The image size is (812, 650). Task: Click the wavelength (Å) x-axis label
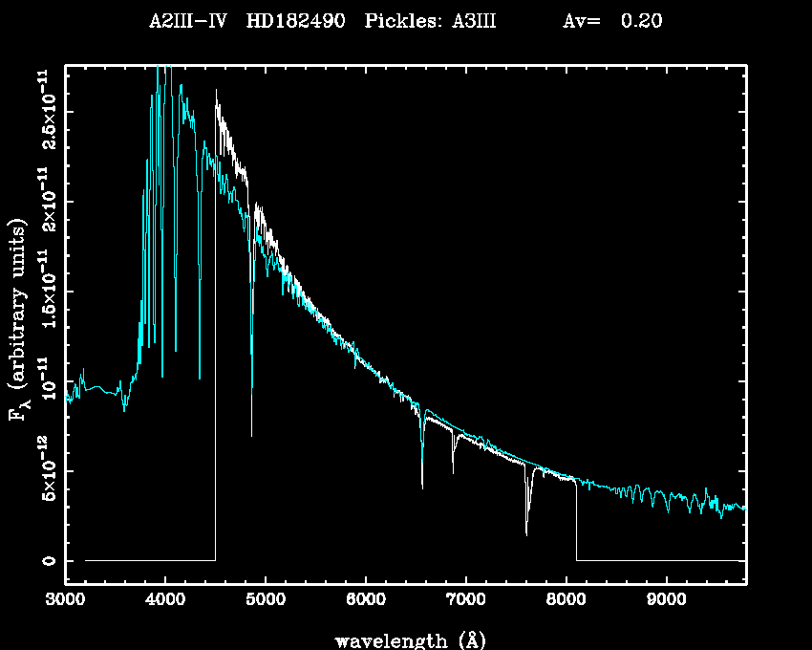tap(405, 639)
